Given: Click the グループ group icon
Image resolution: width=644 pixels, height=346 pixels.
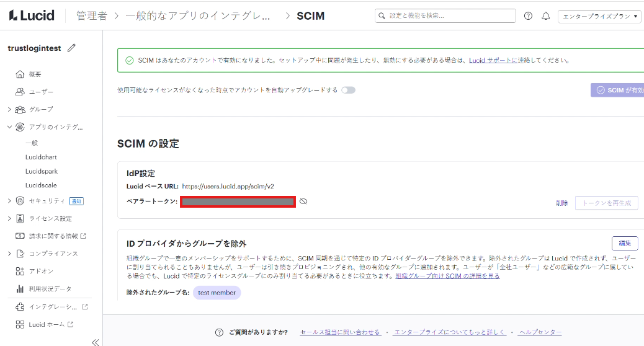Looking at the screenshot, I should pyautogui.click(x=20, y=110).
